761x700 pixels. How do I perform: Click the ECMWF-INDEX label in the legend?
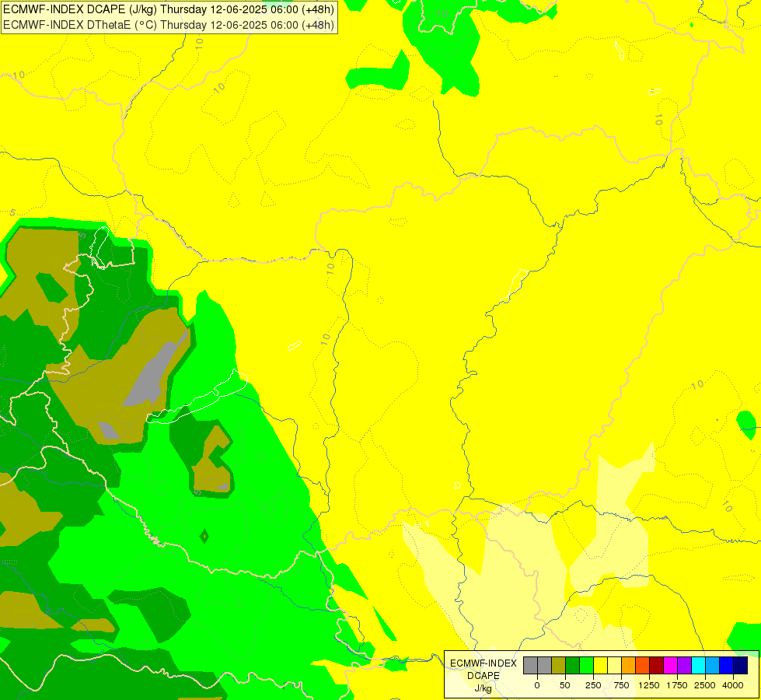point(483,663)
